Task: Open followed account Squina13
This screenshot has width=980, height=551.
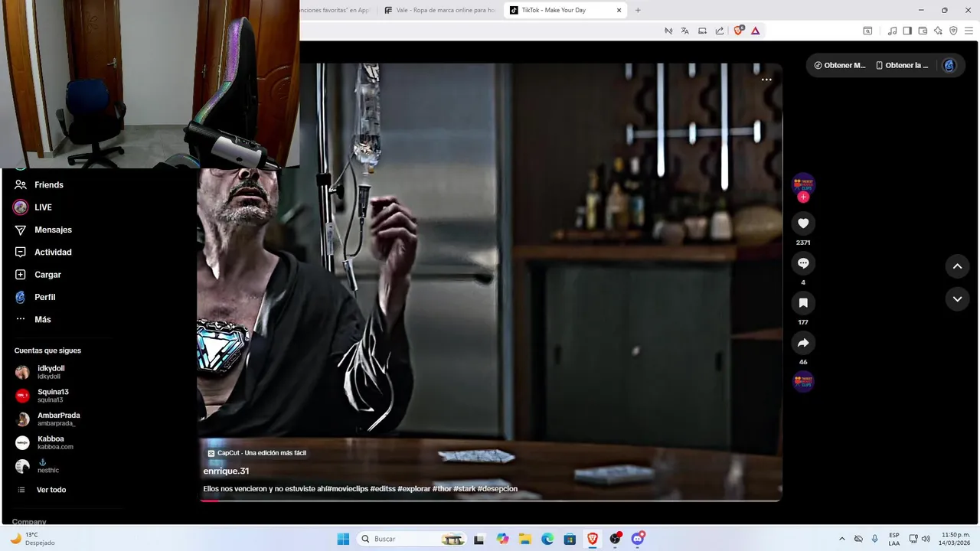Action: 42,396
